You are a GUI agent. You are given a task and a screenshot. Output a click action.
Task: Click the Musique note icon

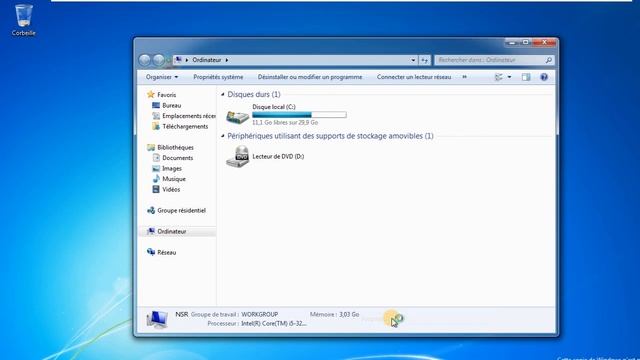(156, 179)
